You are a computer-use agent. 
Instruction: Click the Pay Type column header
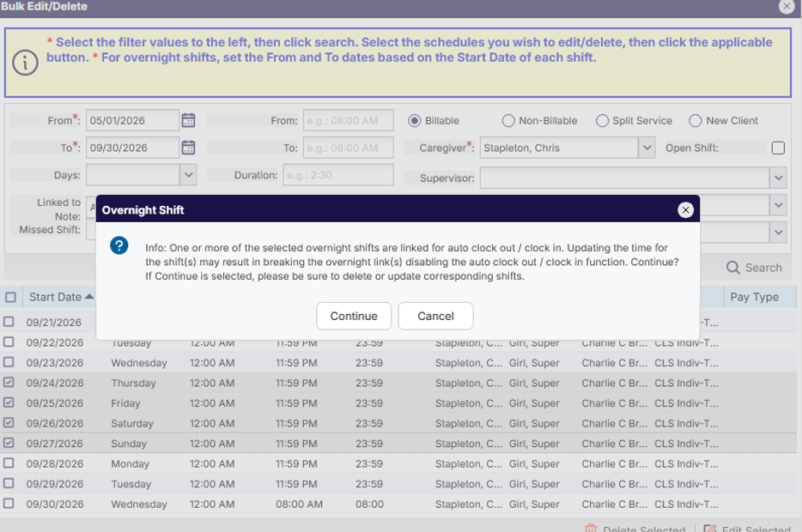(755, 297)
